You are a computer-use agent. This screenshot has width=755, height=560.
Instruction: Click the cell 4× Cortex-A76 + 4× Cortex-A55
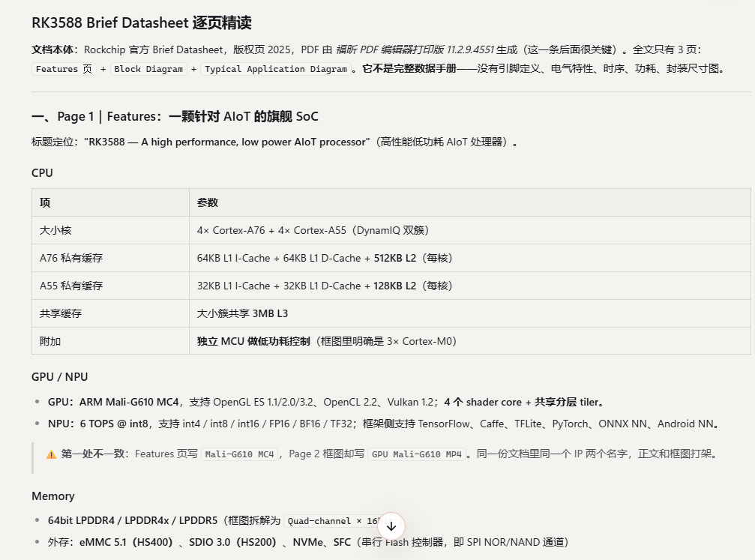[x=470, y=230]
